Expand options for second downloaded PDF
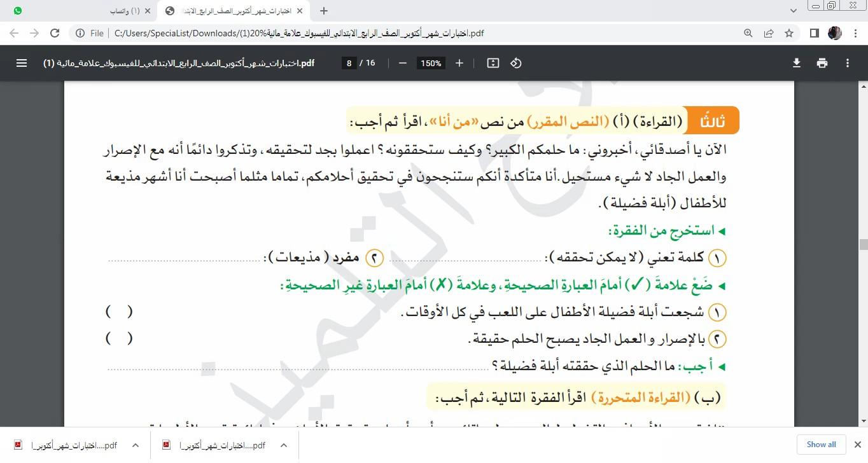 tap(284, 445)
